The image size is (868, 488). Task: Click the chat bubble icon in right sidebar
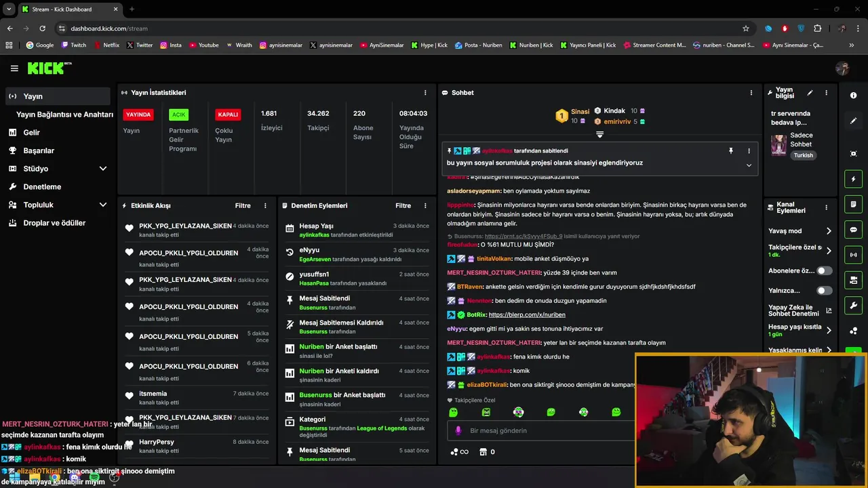click(853, 230)
